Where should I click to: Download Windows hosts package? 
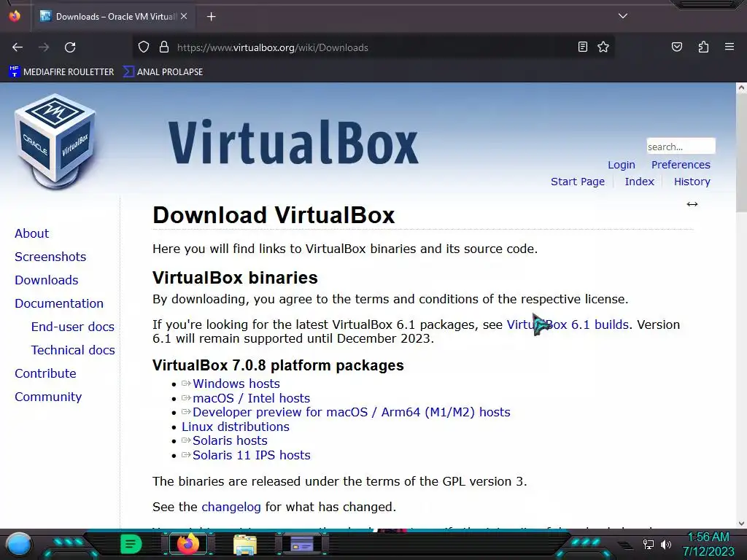click(236, 384)
